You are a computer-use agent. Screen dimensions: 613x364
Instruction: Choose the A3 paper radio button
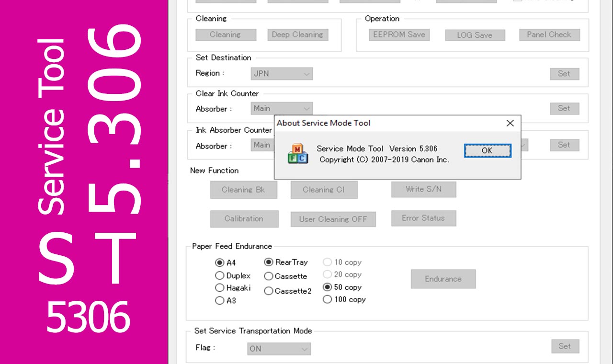click(x=220, y=301)
